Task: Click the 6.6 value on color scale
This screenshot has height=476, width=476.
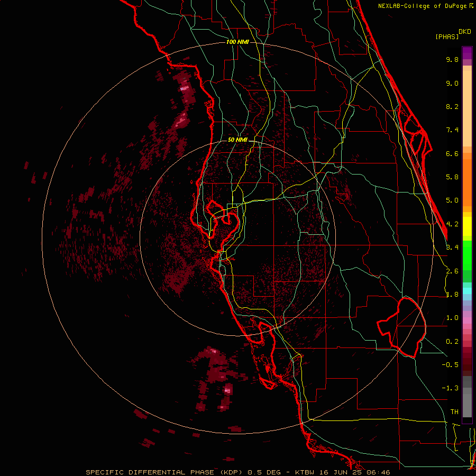Action: point(452,153)
